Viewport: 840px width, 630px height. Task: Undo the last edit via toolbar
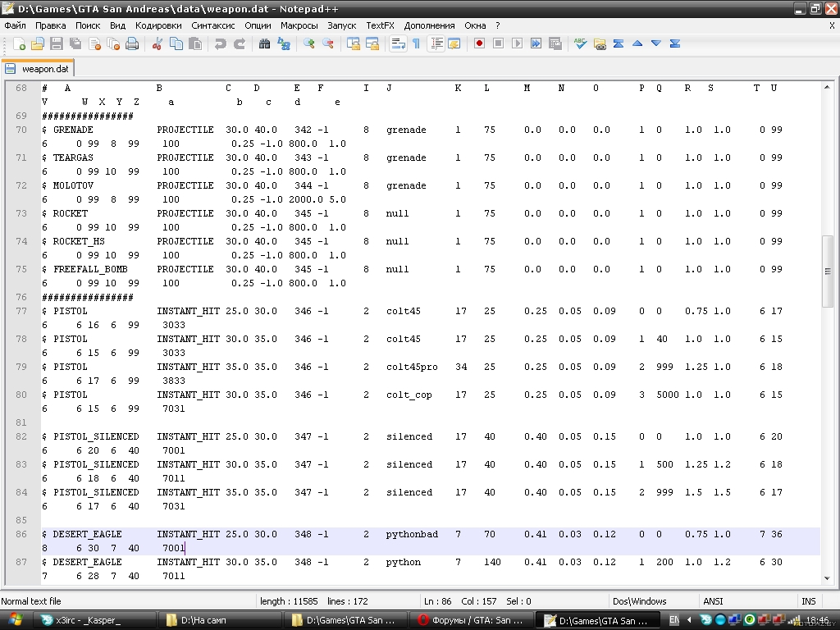(x=220, y=44)
